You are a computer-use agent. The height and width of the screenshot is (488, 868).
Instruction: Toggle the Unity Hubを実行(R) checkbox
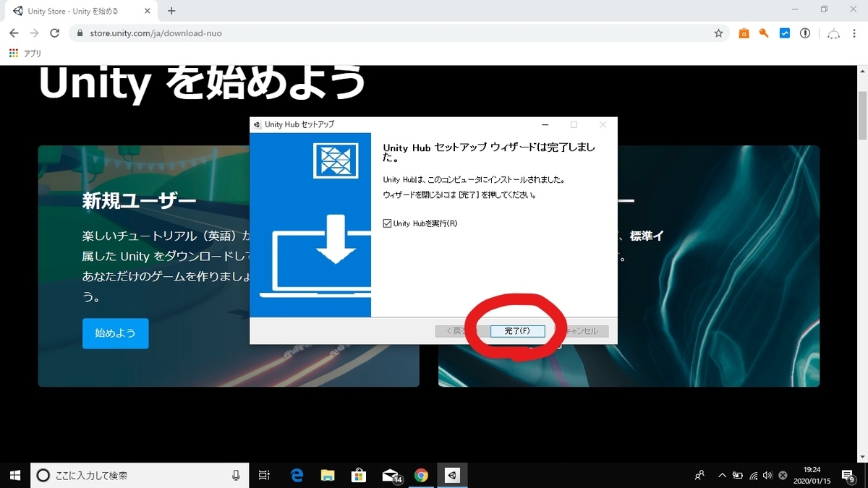tap(387, 223)
